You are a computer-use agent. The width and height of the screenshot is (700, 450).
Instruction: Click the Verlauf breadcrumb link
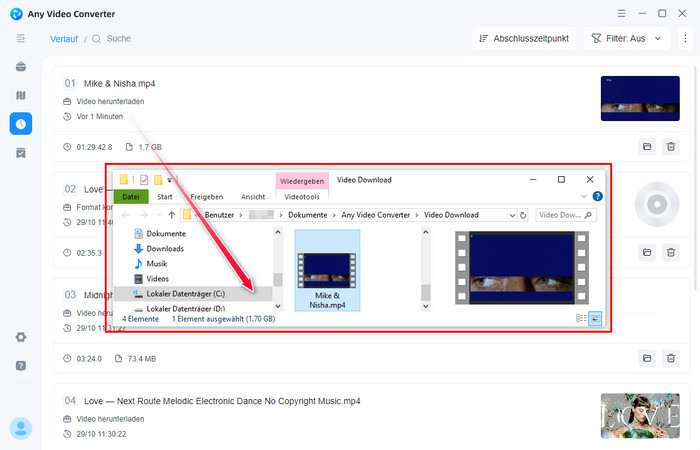(x=64, y=39)
